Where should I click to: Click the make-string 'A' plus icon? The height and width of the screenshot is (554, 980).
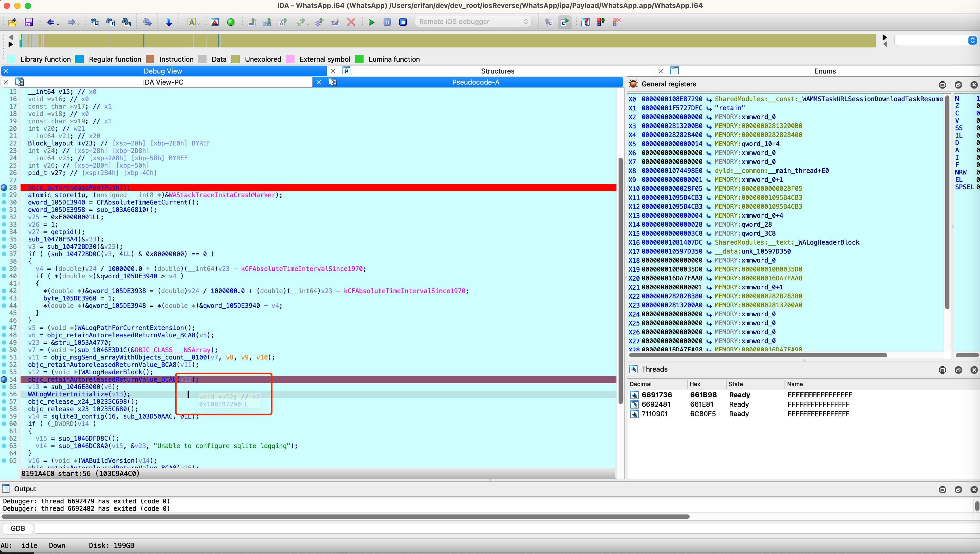click(x=283, y=22)
